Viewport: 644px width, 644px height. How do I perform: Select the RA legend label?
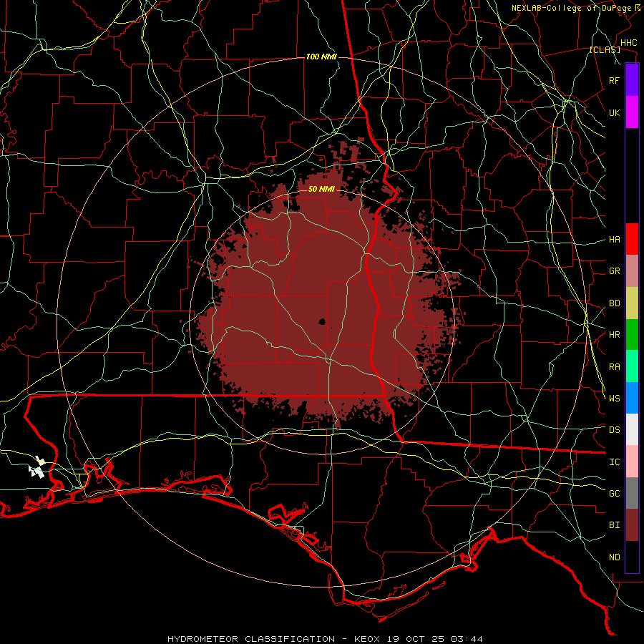click(x=614, y=367)
